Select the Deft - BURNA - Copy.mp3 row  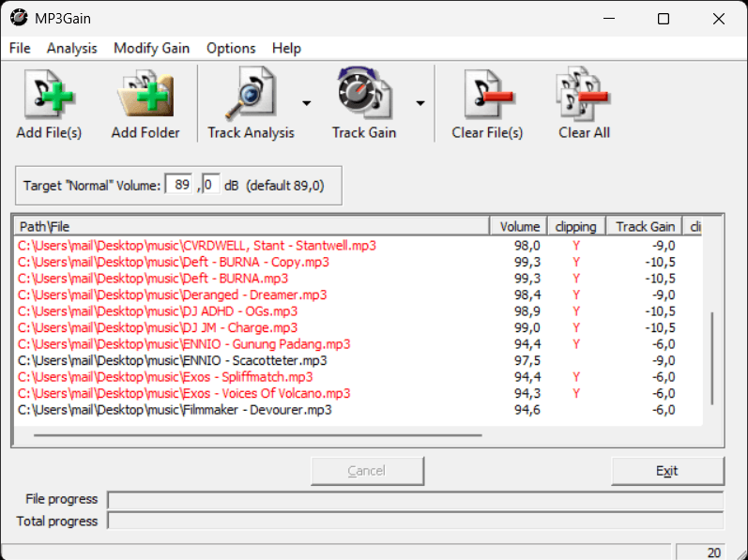coord(359,262)
